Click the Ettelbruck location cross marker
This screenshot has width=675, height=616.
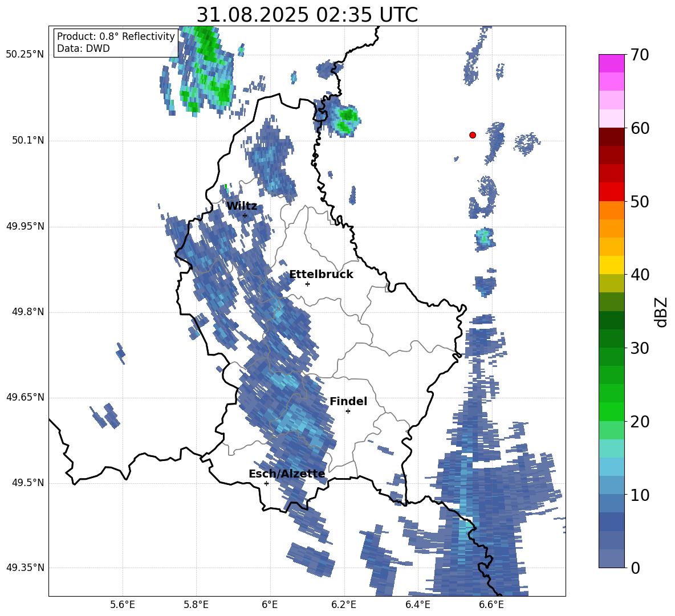307,284
